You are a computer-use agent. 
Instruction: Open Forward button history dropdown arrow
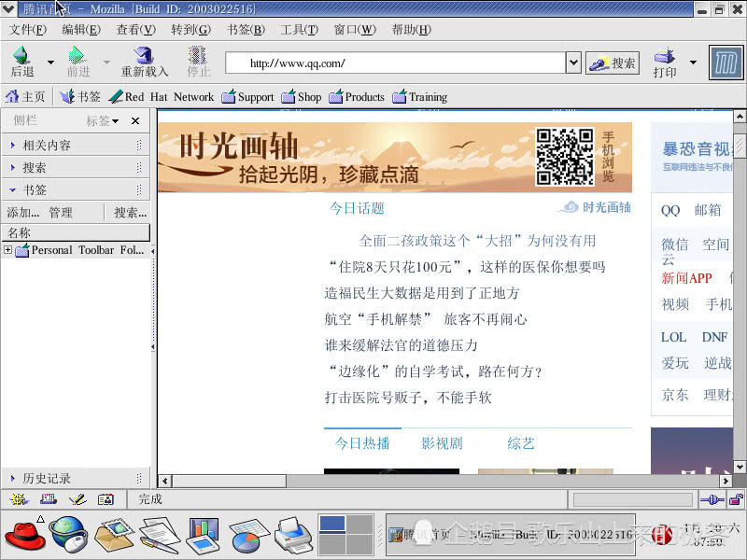click(x=106, y=63)
